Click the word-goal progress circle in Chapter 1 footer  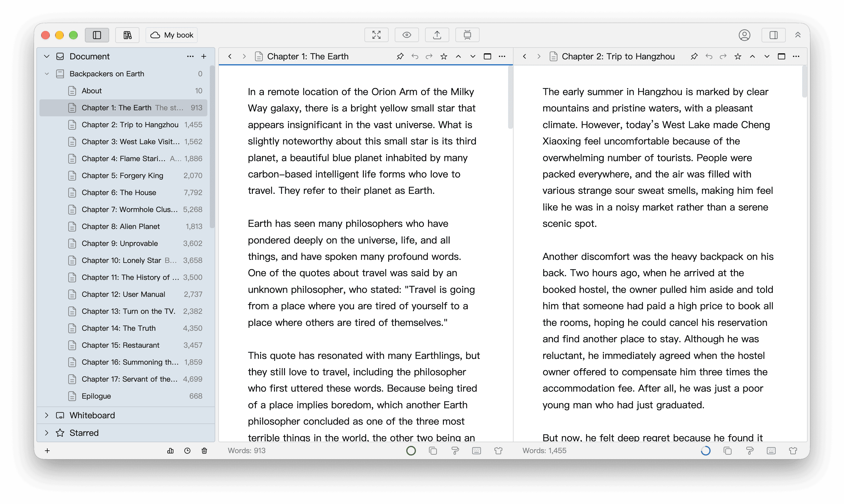click(411, 451)
